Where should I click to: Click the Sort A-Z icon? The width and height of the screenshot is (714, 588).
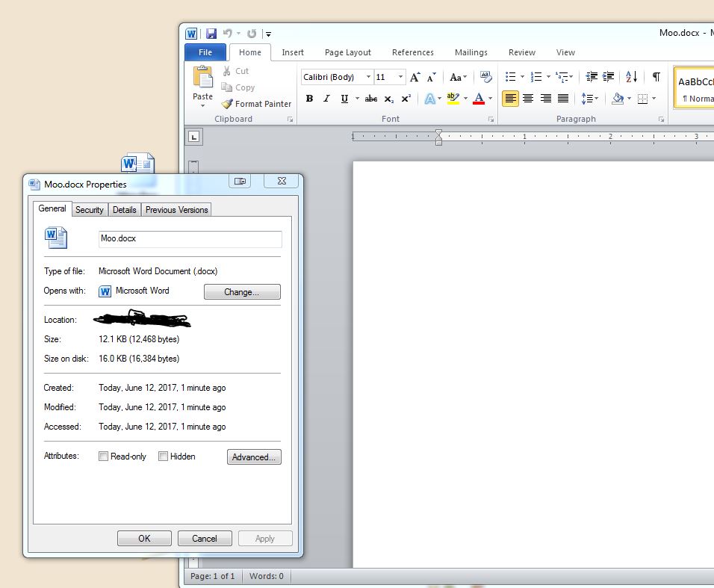click(x=631, y=77)
